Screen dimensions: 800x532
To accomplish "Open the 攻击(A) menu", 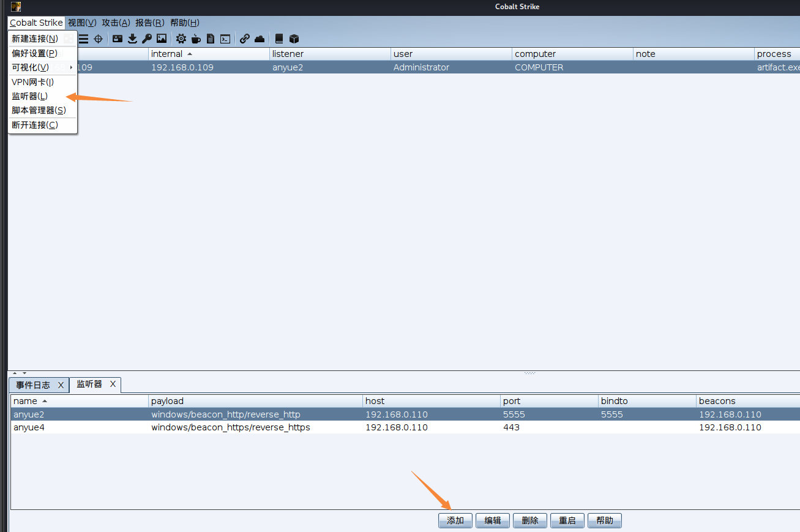I will [x=116, y=23].
